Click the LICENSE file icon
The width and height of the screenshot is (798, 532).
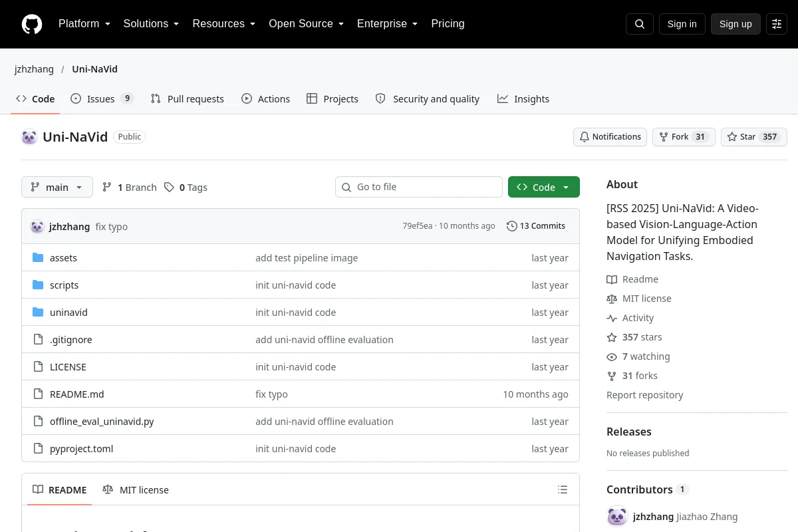[38, 367]
